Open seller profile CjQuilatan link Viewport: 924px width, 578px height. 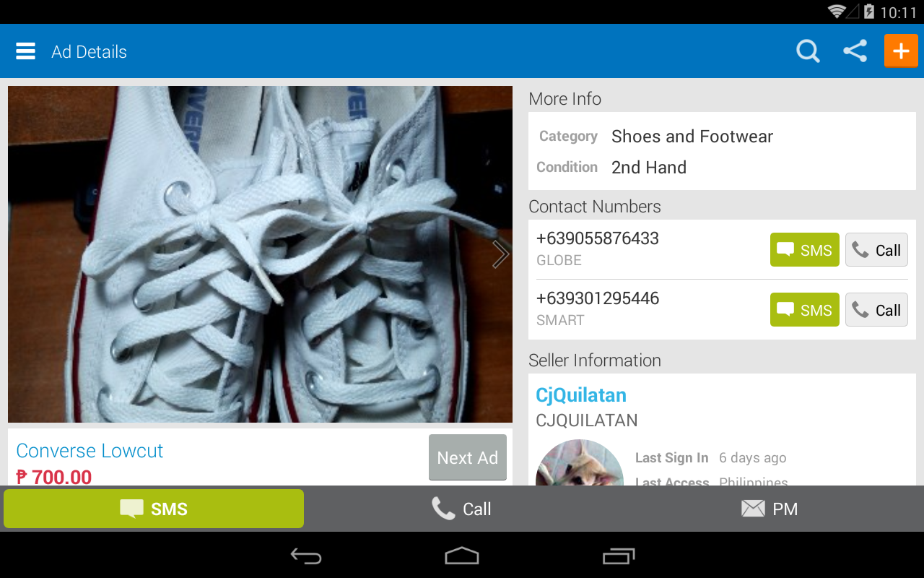[x=581, y=395]
